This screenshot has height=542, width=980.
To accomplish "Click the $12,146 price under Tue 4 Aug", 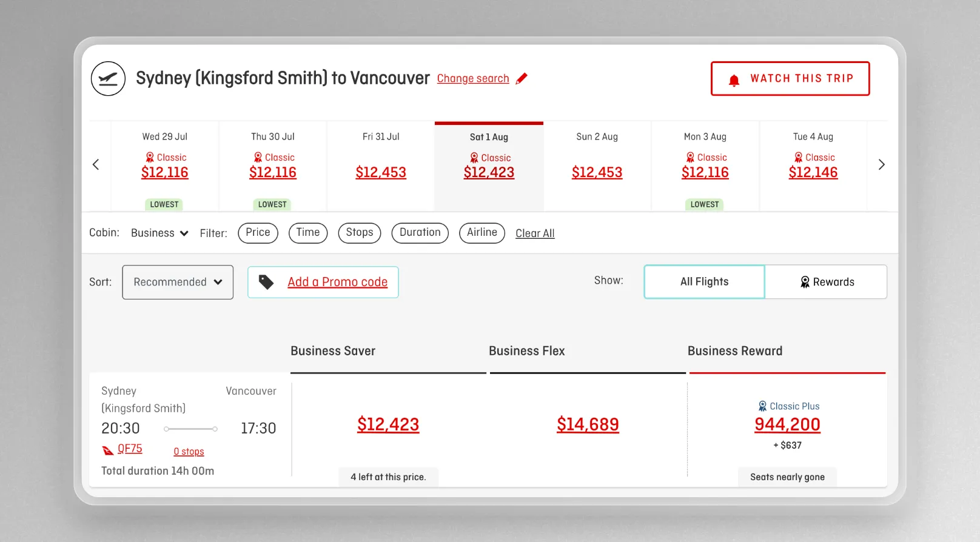I will 813,172.
